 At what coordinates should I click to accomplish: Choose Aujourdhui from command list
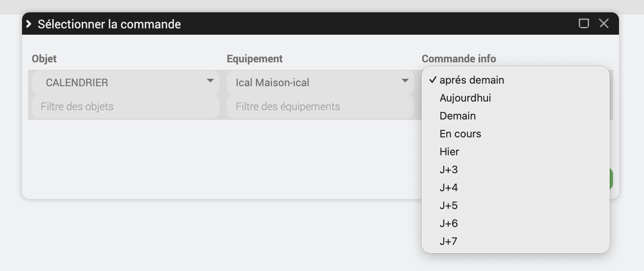pyautogui.click(x=465, y=98)
